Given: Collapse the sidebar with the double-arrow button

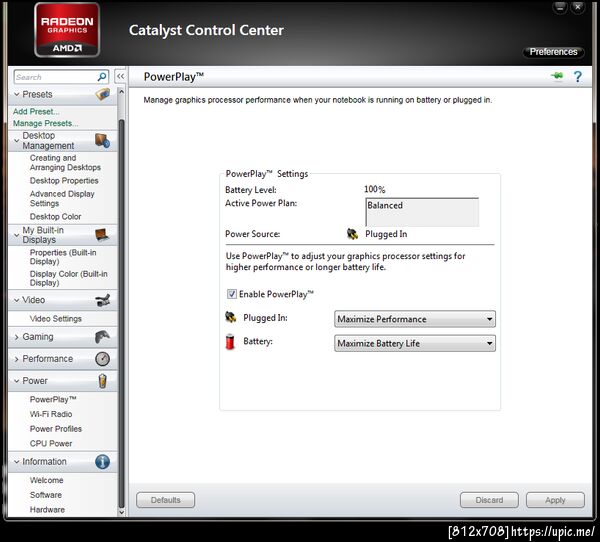Looking at the screenshot, I should click(x=121, y=76).
